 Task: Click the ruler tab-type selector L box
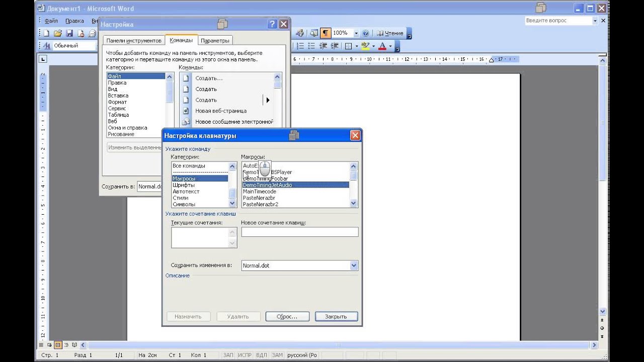pyautogui.click(x=43, y=59)
